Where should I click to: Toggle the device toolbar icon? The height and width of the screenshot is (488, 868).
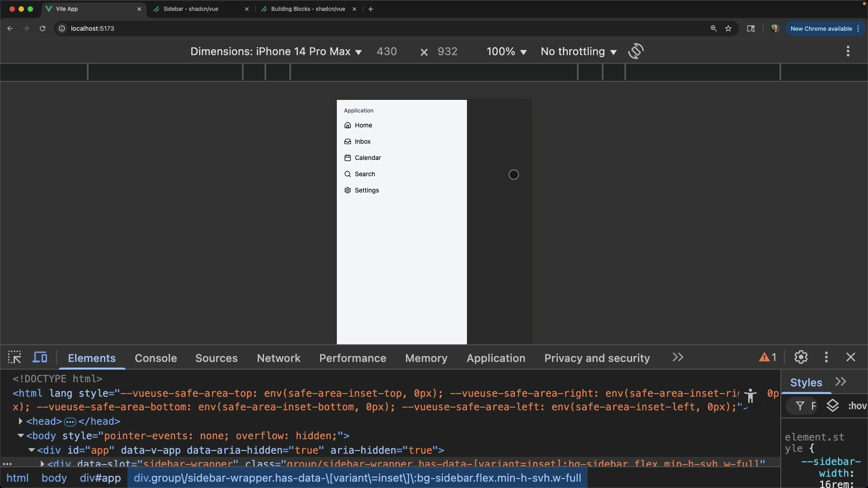point(40,357)
